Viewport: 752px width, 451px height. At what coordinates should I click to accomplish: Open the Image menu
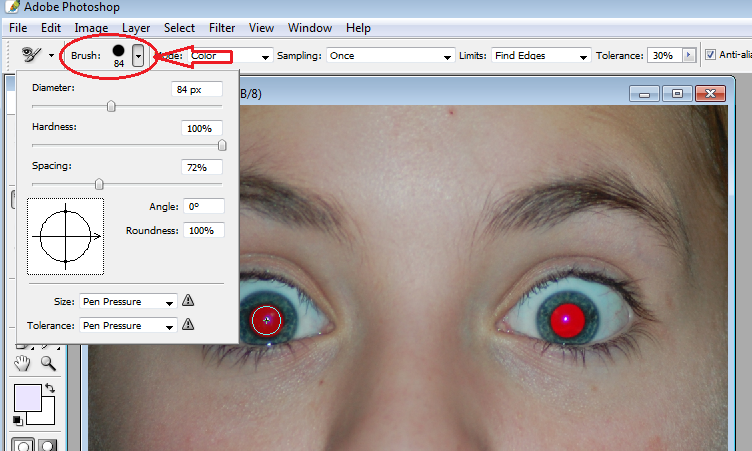click(x=91, y=28)
